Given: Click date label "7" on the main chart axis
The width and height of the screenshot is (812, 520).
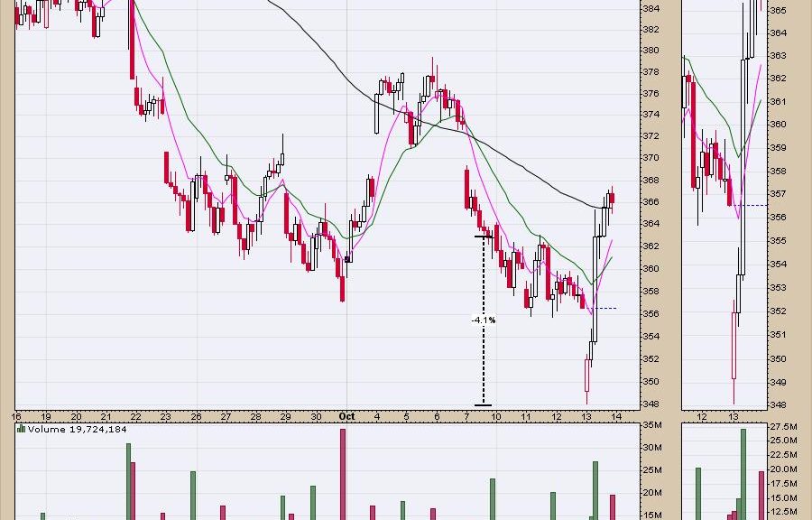Looking at the screenshot, I should (x=466, y=416).
